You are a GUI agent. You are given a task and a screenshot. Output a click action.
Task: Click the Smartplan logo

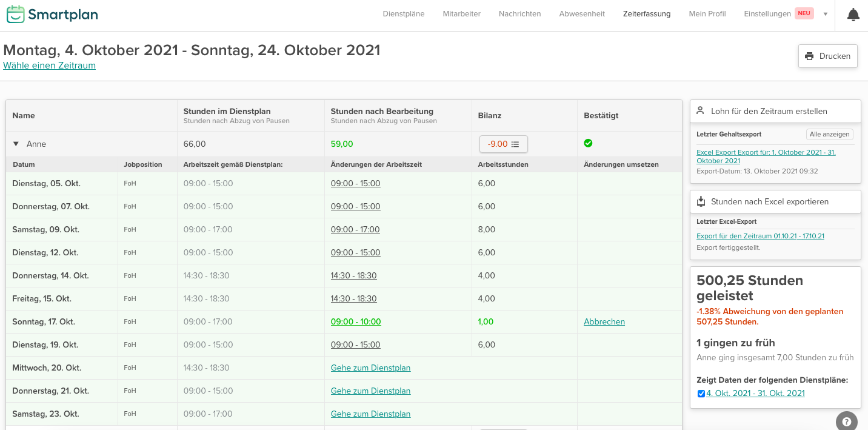[x=52, y=15]
